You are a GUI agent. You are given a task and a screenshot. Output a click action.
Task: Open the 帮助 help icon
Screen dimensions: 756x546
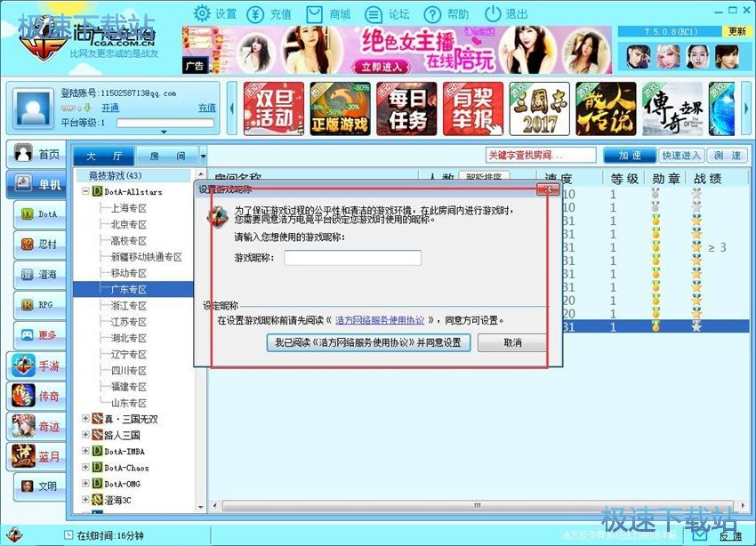pos(432,14)
